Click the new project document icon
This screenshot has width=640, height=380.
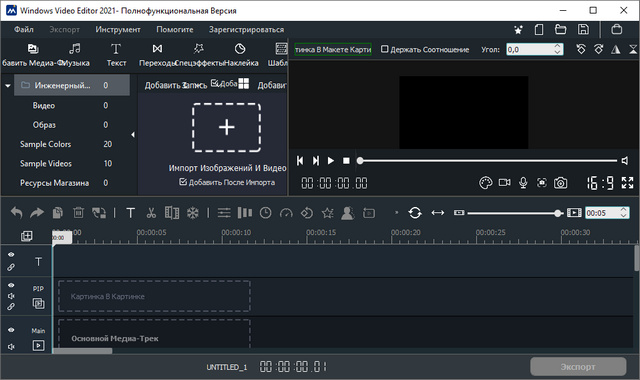(x=539, y=29)
